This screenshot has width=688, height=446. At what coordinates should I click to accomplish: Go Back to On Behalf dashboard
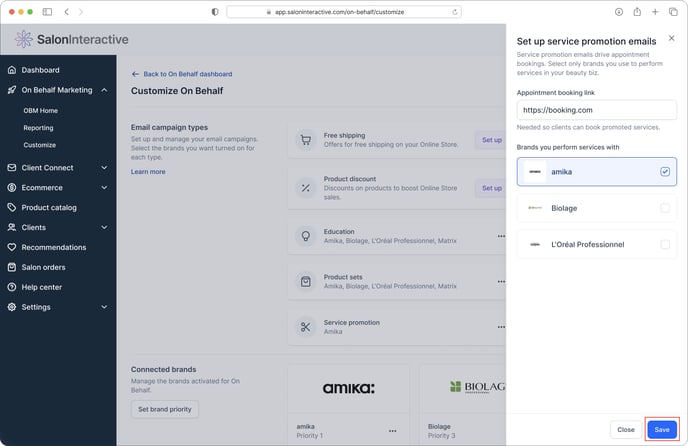pos(182,74)
